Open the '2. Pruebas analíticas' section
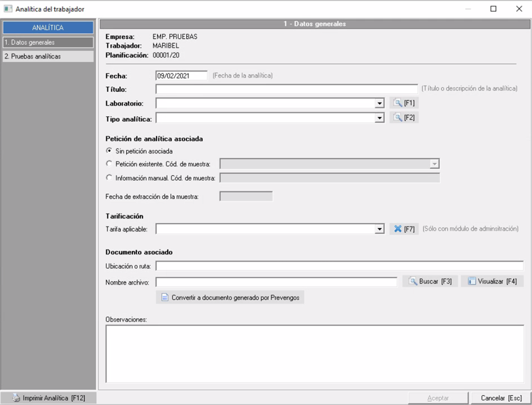This screenshot has width=532, height=405. point(48,56)
